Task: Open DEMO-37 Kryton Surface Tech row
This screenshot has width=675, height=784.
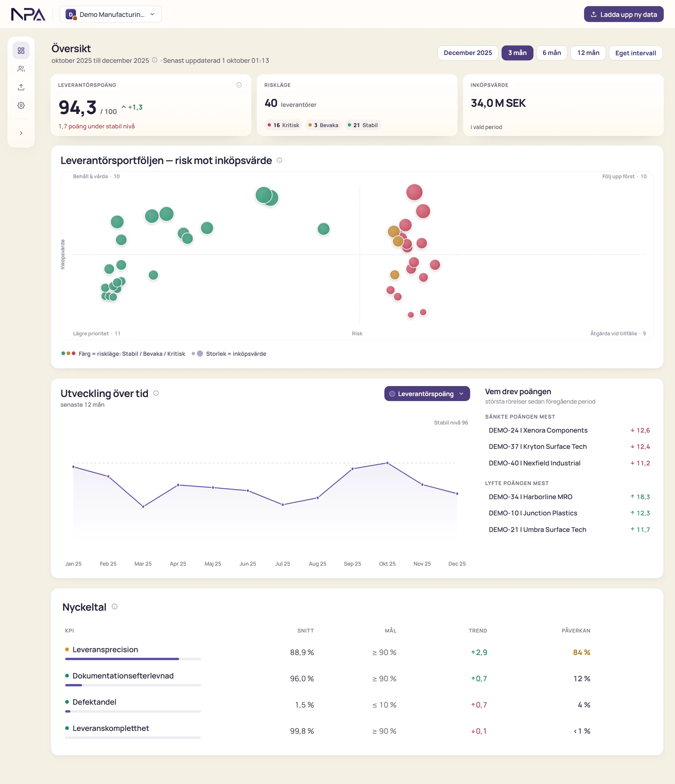Action: 569,446
